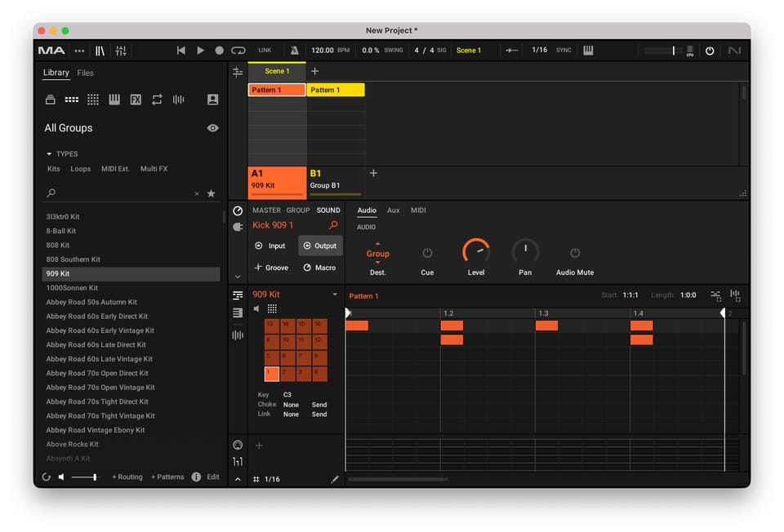Screen dimensions: 784x532
Task: Switch to the Aux tab
Action: [393, 211]
